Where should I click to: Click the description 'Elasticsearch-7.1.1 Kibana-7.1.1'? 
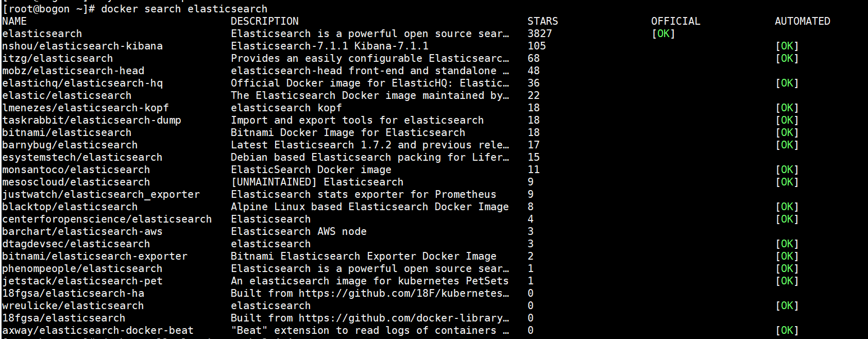click(330, 46)
